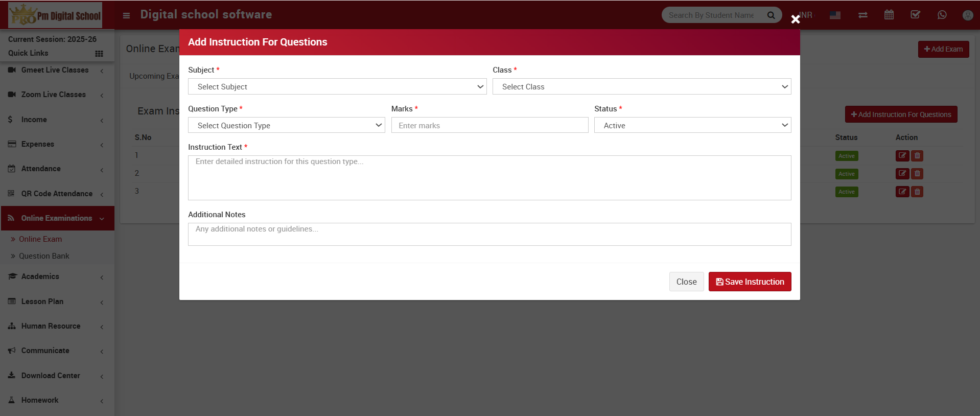The width and height of the screenshot is (980, 416).
Task: Open the Select Class dropdown
Action: (x=641, y=87)
